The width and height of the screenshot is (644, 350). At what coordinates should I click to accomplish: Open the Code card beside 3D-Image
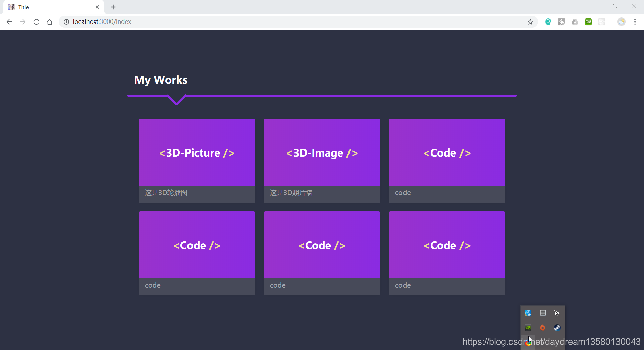447,161
